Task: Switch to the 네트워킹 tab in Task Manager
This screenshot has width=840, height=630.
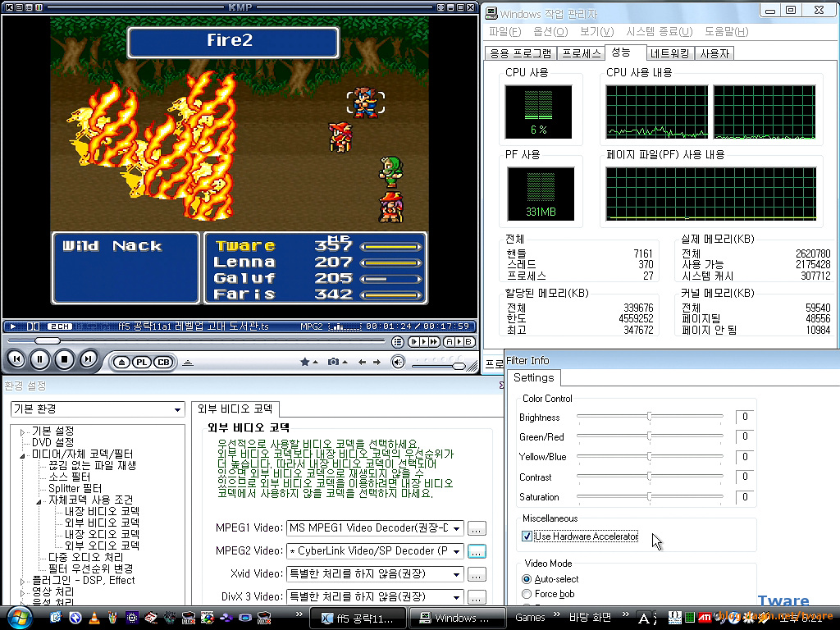Action: point(669,53)
